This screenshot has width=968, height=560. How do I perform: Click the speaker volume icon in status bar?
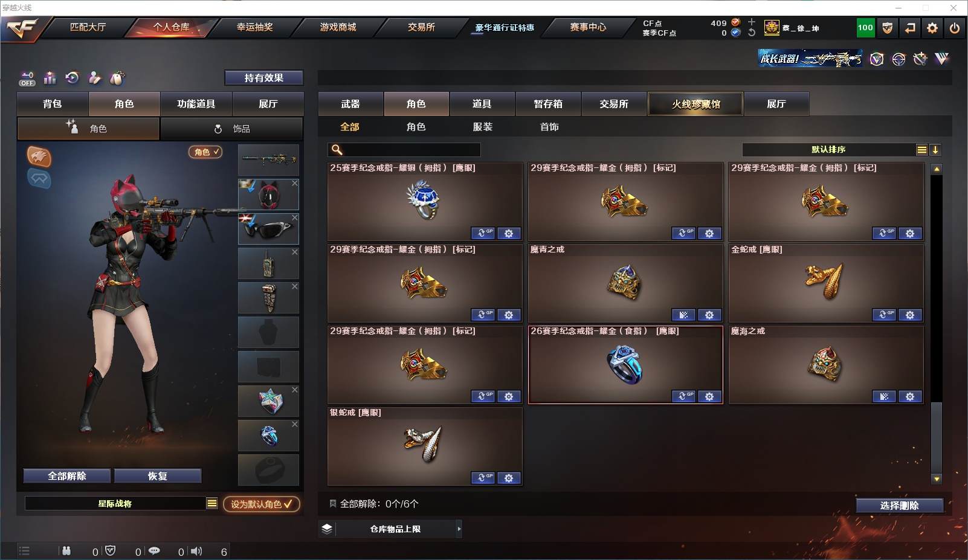click(196, 551)
